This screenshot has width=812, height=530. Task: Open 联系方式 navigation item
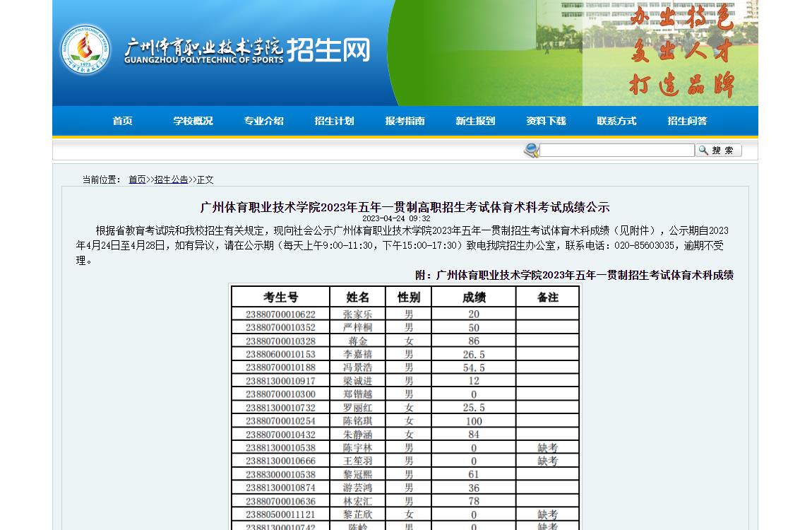(x=616, y=121)
